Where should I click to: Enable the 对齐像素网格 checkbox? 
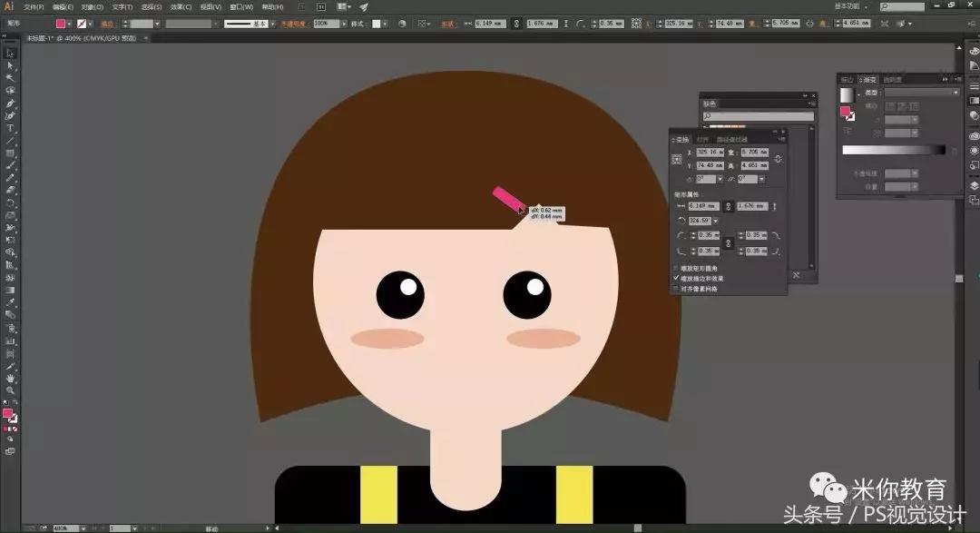(x=676, y=289)
